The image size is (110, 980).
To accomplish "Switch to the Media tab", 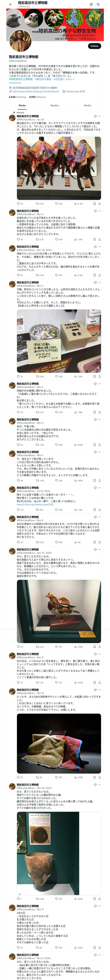I will tap(87, 105).
